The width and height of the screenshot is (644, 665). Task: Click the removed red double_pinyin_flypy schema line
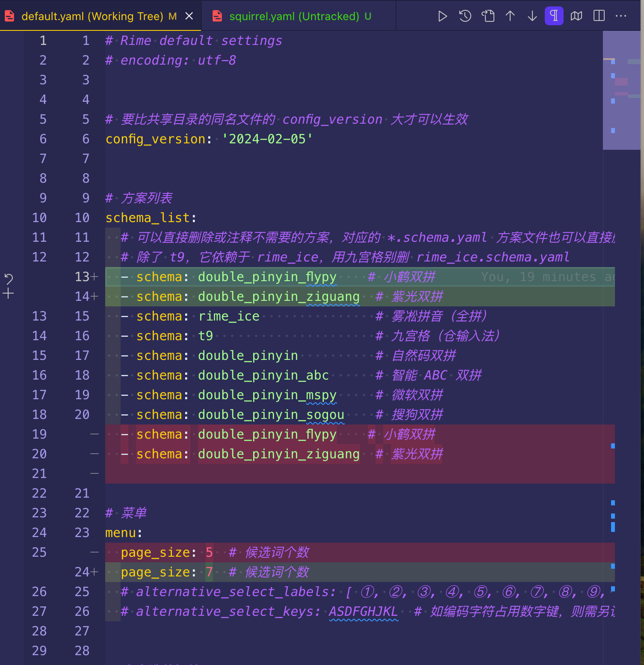coord(360,434)
